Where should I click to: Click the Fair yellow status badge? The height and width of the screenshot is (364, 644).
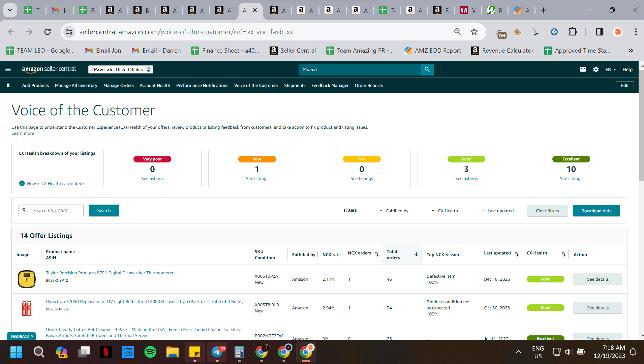[x=362, y=159]
